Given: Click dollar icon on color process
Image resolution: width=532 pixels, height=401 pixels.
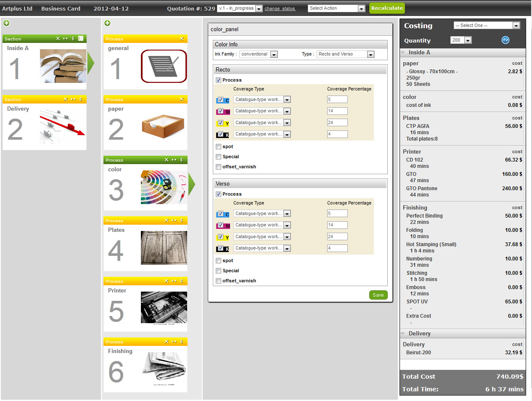Looking at the screenshot, I should (x=182, y=160).
